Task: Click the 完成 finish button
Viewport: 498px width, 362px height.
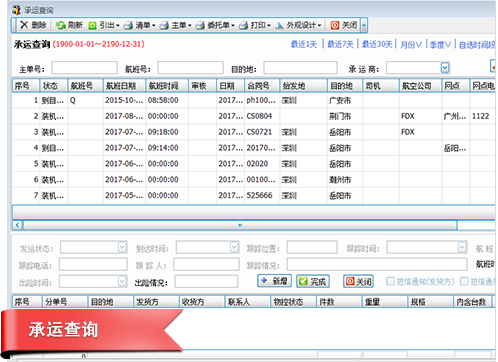Action: [x=313, y=281]
